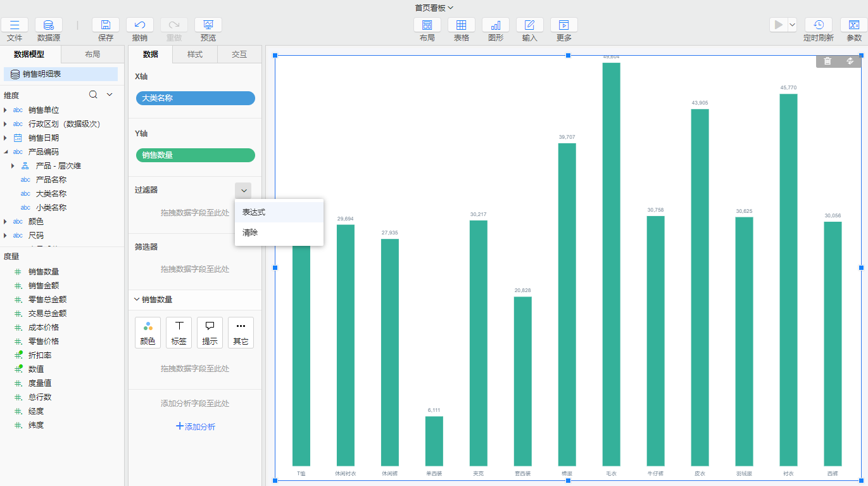Click the Chart (图形) component icon
The image size is (868, 486).
tap(496, 25)
